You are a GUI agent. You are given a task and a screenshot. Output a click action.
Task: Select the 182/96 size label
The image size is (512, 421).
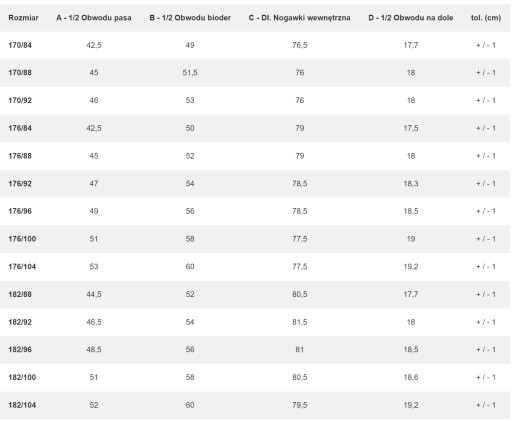point(20,349)
